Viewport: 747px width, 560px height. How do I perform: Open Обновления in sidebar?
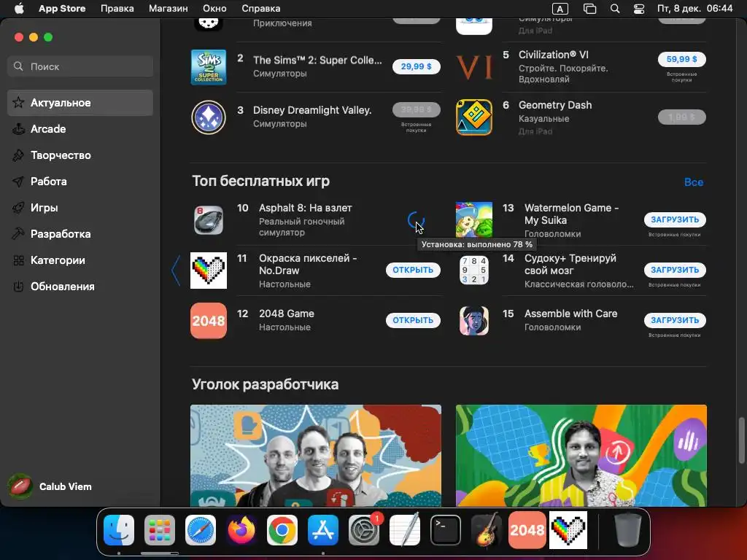(x=80, y=286)
